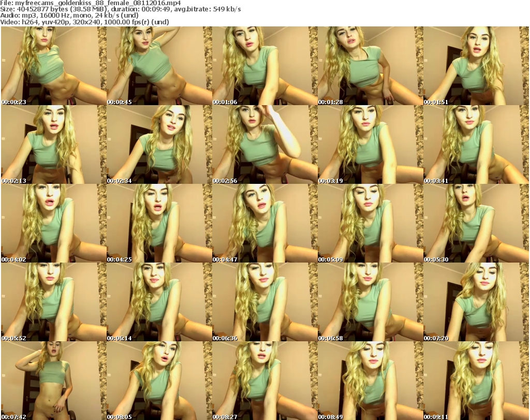Open the frame at timestamp 00:03:41
530x420 pixels.
click(476, 144)
